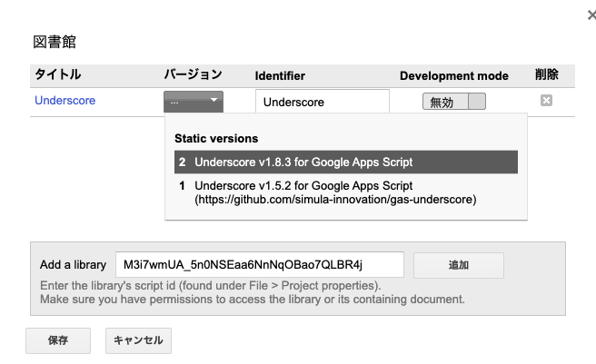Save with the 保存 button
This screenshot has width=596, height=364.
pos(57,340)
